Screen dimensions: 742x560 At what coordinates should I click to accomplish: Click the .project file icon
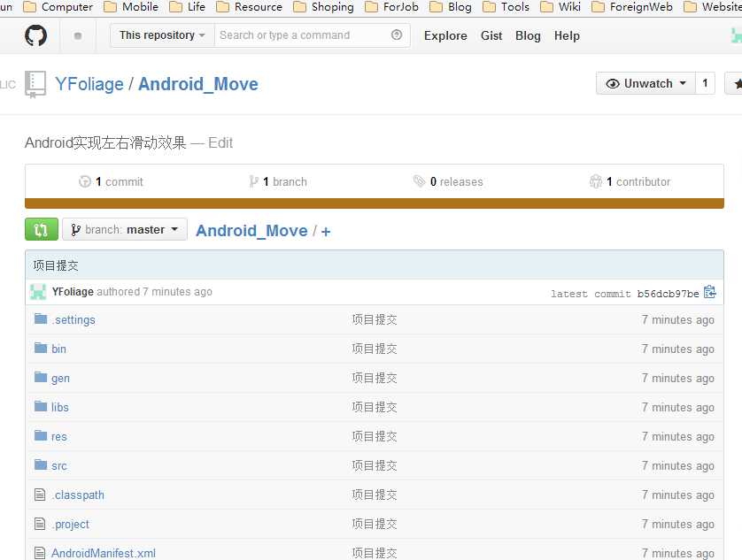click(x=40, y=524)
